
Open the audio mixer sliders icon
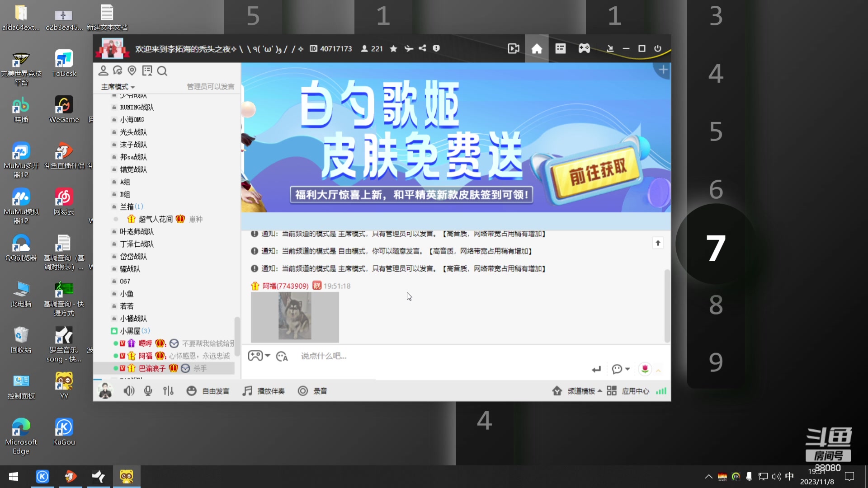(x=168, y=391)
